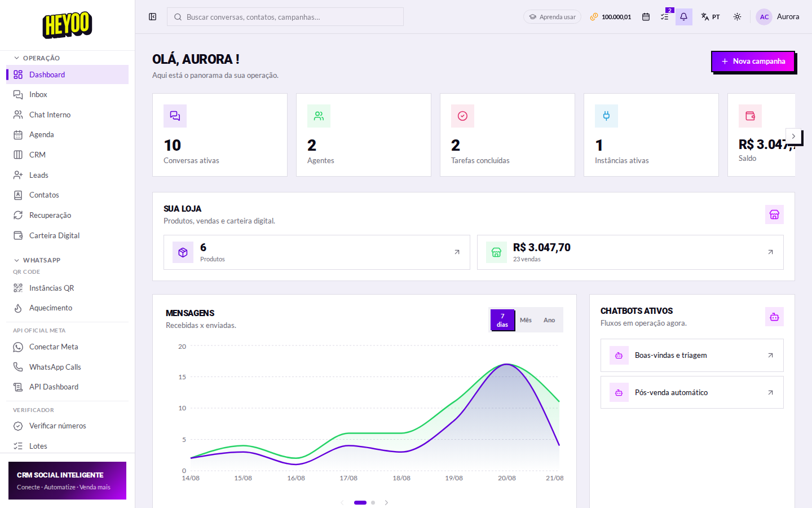Click the coin balance 100.000,01
This screenshot has width=812, height=508.
611,17
